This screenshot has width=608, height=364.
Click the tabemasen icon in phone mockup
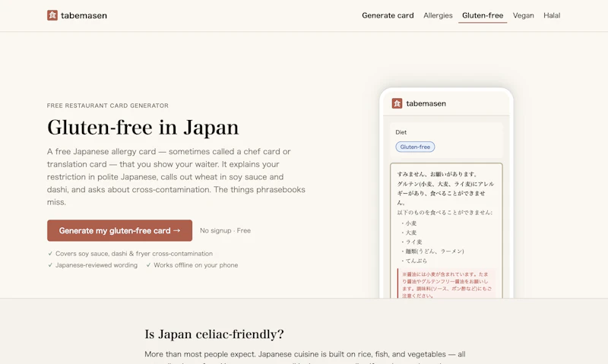click(397, 103)
